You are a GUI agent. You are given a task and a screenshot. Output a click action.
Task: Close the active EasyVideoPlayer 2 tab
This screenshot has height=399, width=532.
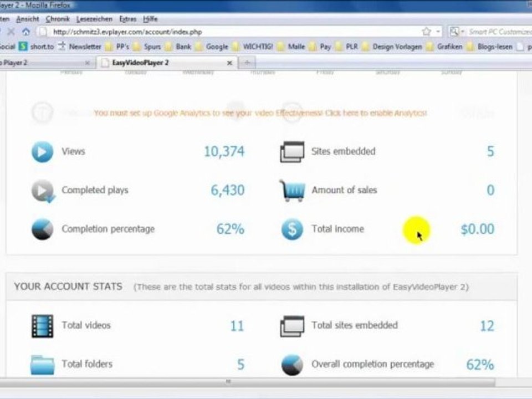[229, 63]
